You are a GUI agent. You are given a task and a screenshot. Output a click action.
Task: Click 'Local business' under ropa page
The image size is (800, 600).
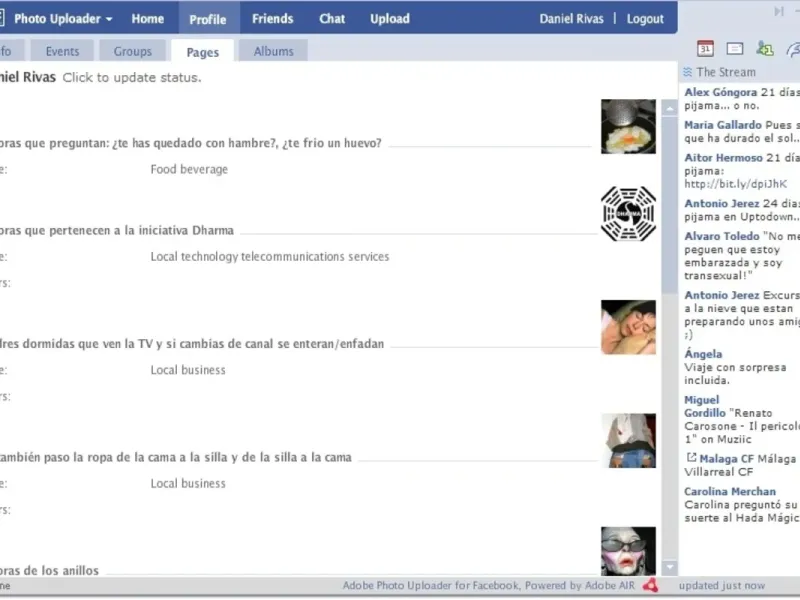(x=188, y=483)
